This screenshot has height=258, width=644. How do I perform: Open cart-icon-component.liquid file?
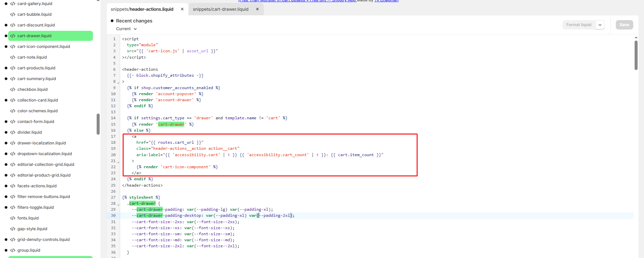(44, 47)
